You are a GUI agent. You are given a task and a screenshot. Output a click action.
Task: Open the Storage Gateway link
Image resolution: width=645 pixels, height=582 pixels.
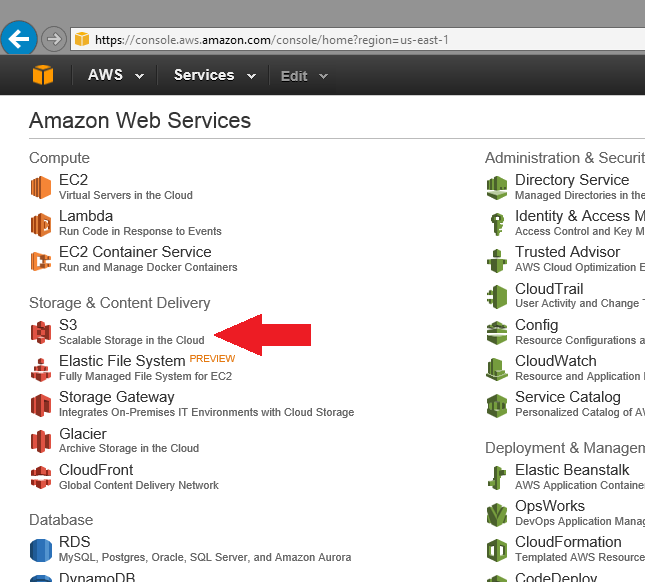[116, 397]
